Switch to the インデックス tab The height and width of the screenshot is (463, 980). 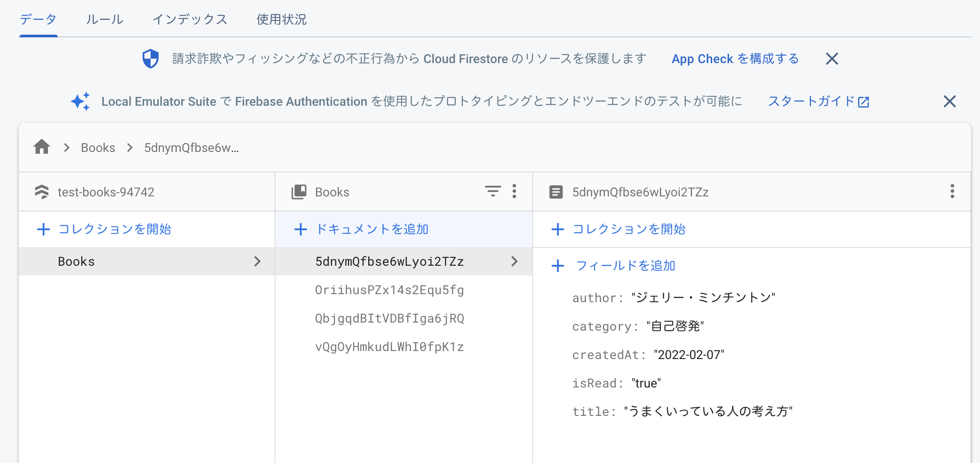pos(190,19)
